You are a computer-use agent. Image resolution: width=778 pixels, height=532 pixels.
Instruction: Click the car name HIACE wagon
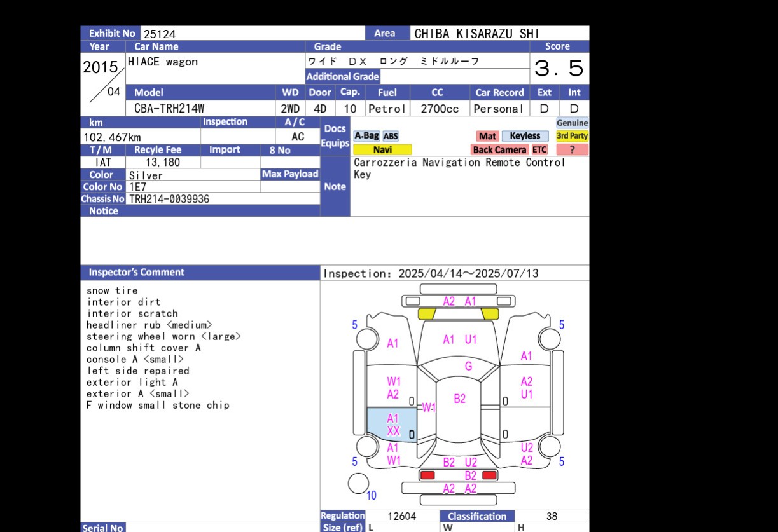click(x=163, y=62)
